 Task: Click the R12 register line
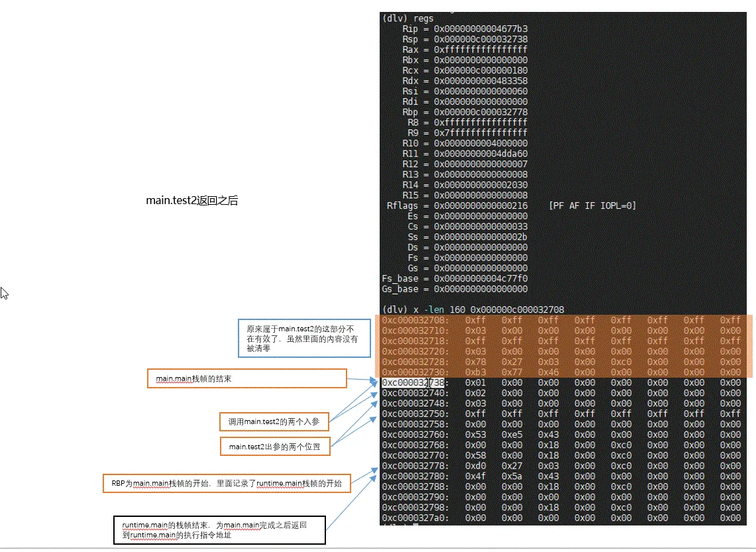click(464, 164)
